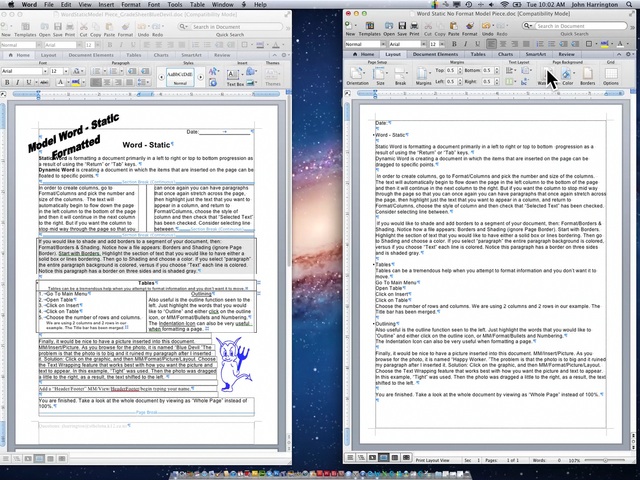Click next style arrow in left Styles gallery
640x480 pixels.
click(200, 77)
